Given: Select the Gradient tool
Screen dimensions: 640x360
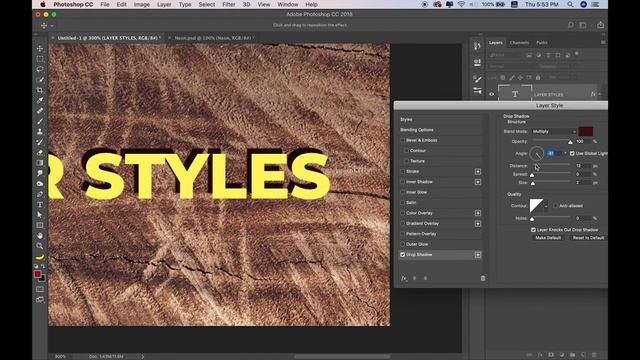Looking at the screenshot, I should coord(40,163).
